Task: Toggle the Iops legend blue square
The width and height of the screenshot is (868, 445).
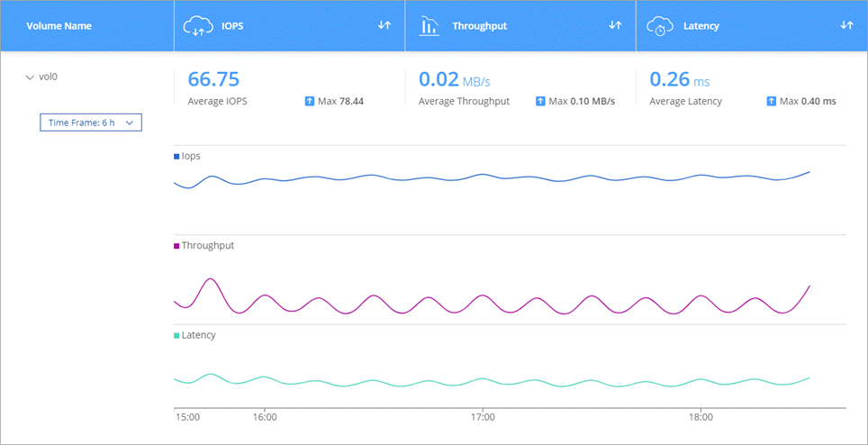Action: 176,157
